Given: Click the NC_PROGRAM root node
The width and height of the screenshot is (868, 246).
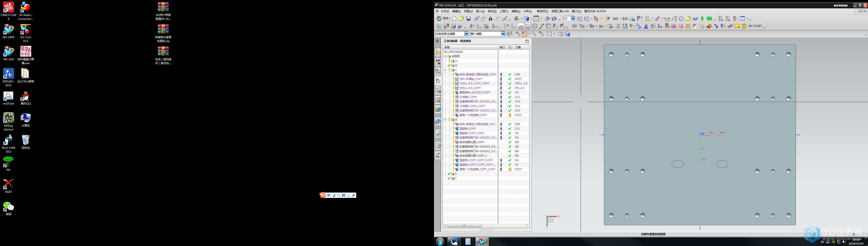Looking at the screenshot, I should click(x=453, y=52).
